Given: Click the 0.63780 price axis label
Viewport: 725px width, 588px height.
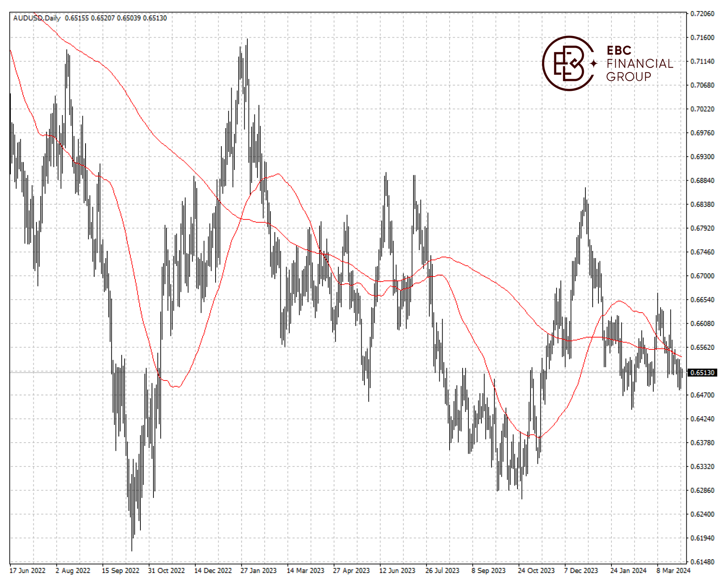Looking at the screenshot, I should point(702,443).
